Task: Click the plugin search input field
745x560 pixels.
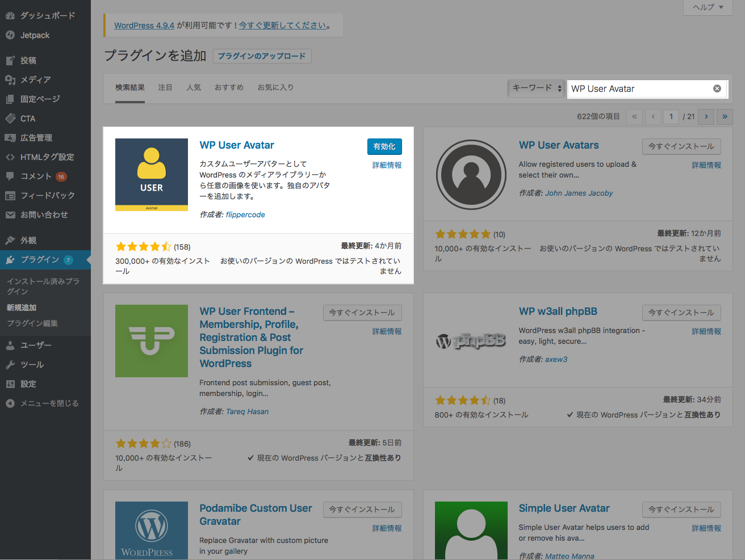Action: [647, 89]
